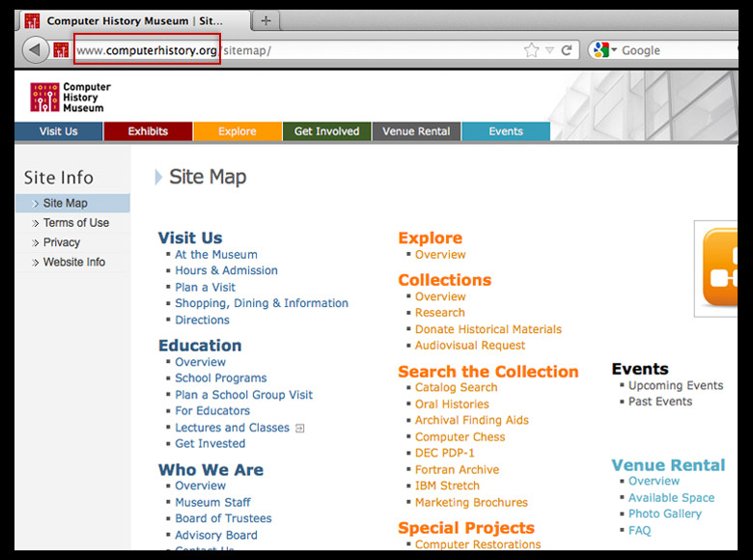
Task: Click the Computer History Museum logo
Action: pyautogui.click(x=70, y=97)
